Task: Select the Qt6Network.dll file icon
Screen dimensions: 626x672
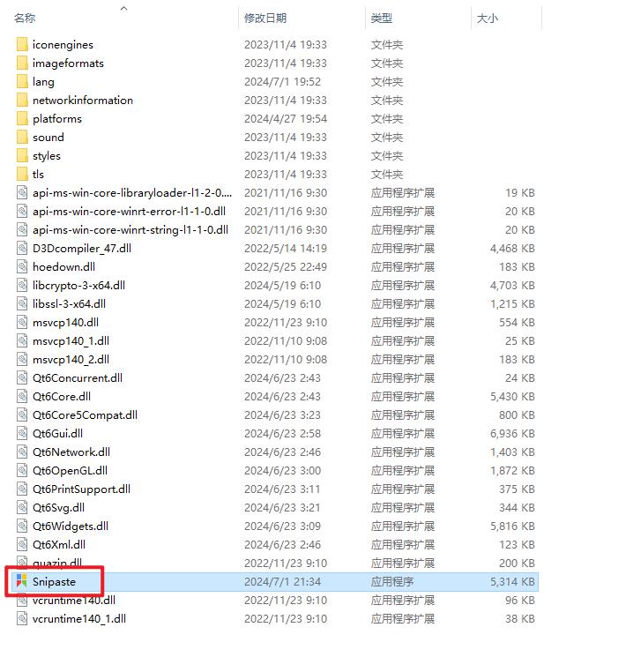Action: [x=22, y=452]
